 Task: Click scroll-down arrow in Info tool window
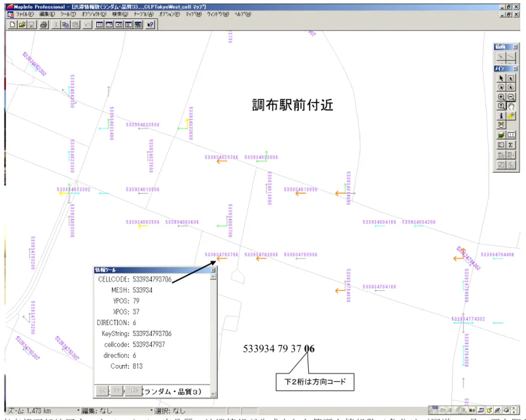(213, 394)
